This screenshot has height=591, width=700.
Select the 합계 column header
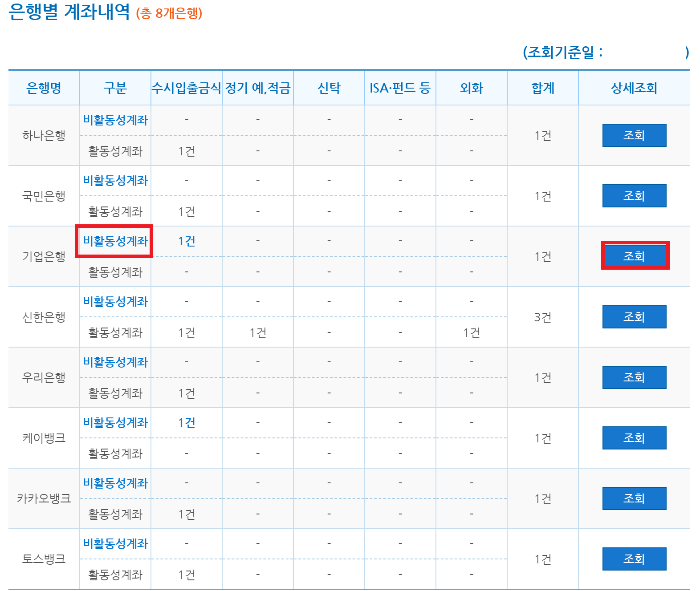point(543,88)
